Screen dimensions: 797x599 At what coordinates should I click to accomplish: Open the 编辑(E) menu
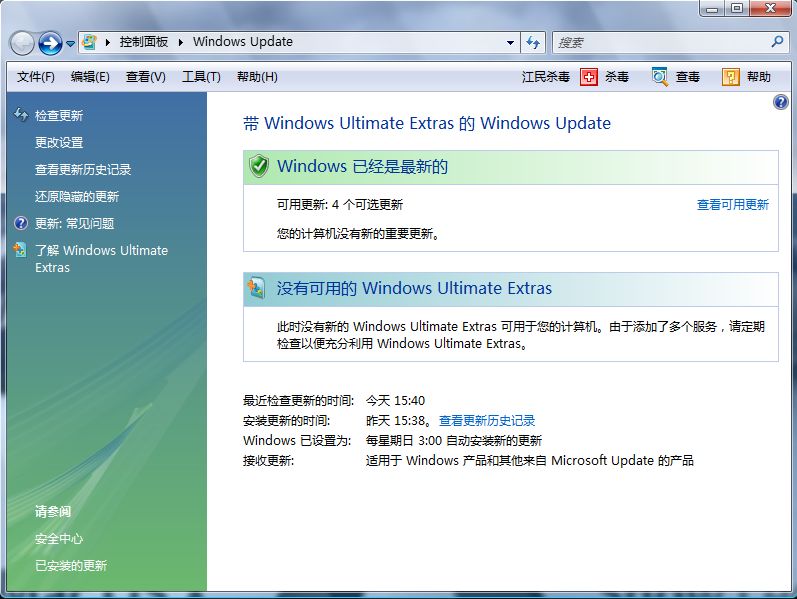point(90,77)
